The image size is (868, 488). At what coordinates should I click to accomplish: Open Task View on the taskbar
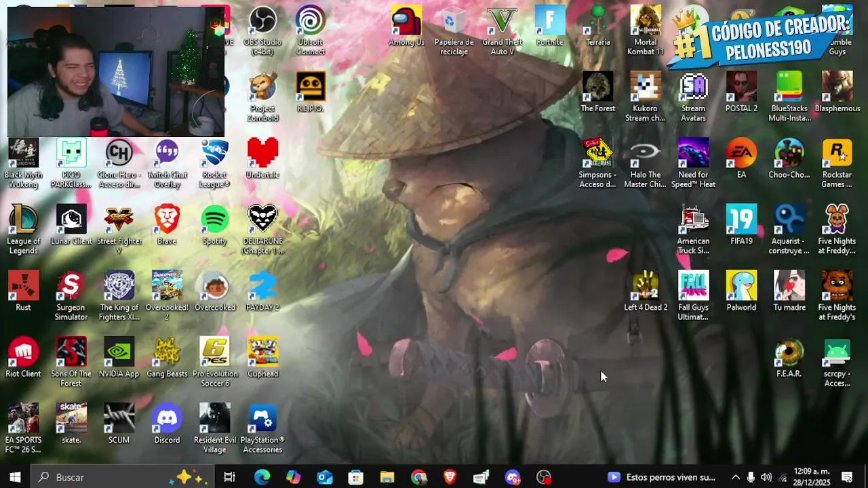coord(230,477)
